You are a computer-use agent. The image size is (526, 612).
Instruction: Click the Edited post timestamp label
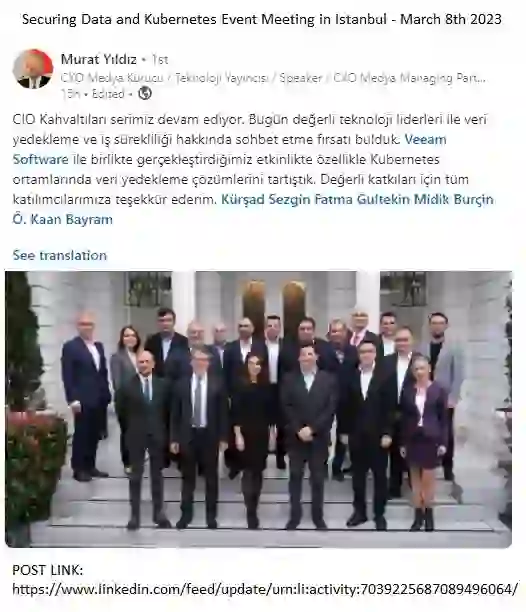pos(108,94)
